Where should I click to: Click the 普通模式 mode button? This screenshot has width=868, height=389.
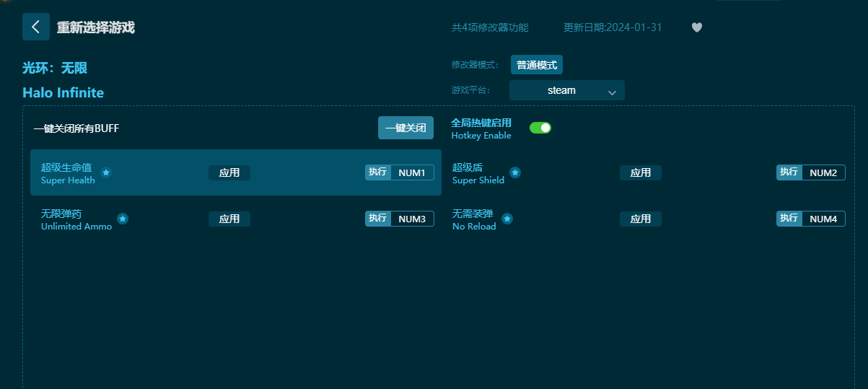[x=537, y=64]
